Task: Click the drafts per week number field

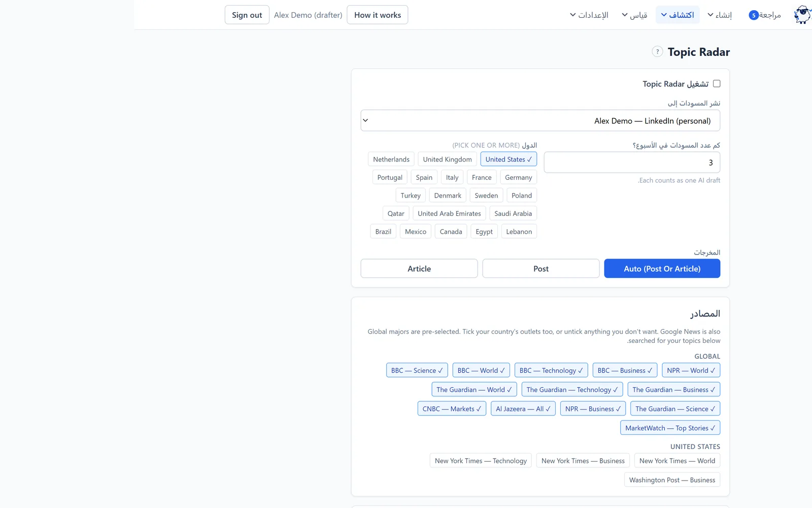Action: coord(632,163)
